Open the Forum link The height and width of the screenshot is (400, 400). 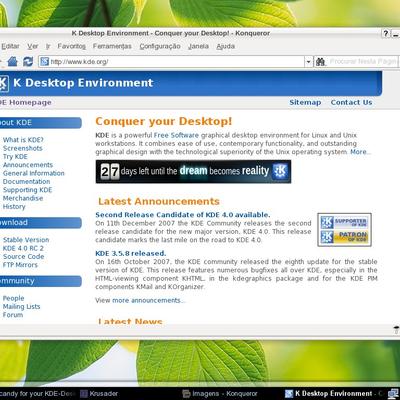click(13, 315)
